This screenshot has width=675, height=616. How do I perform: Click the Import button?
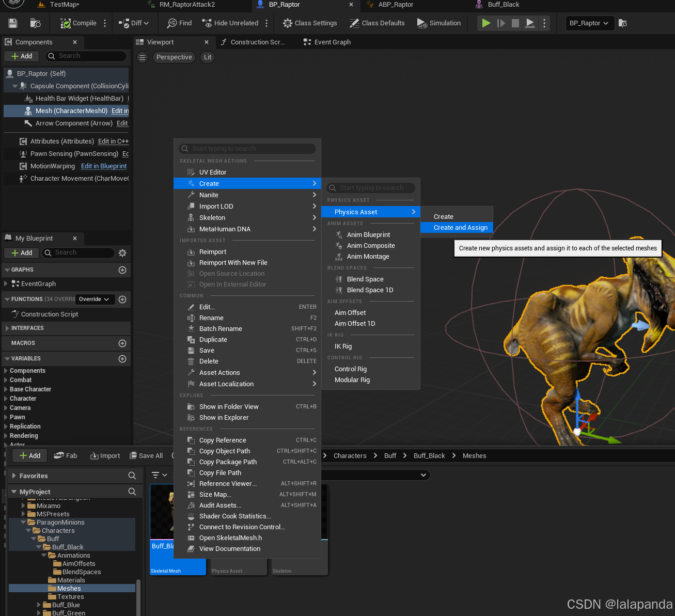(x=105, y=456)
